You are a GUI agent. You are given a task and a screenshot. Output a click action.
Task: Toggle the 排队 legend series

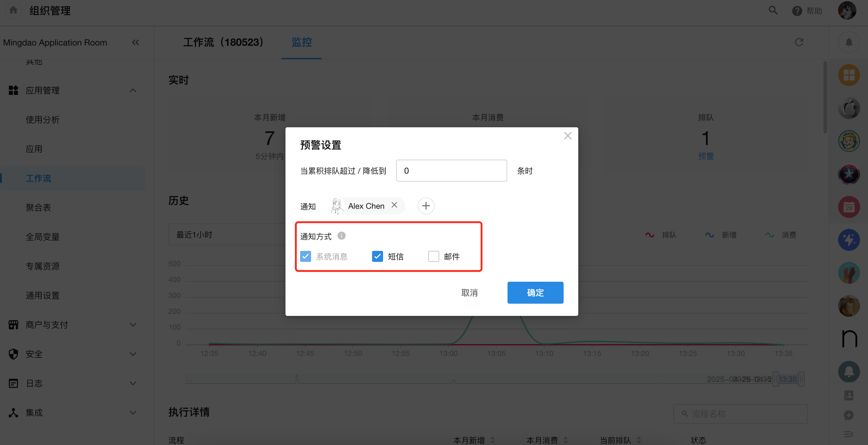[661, 235]
